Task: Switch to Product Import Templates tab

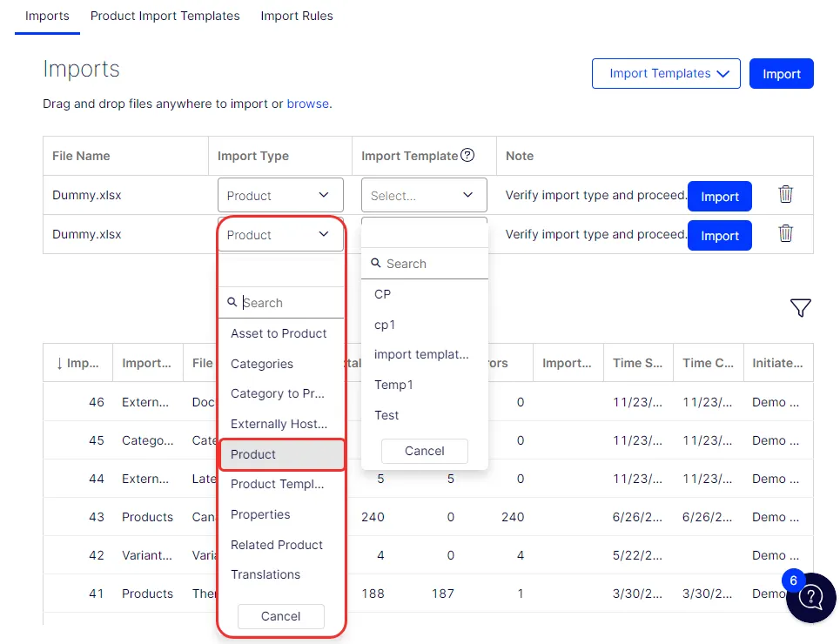Action: pos(165,16)
